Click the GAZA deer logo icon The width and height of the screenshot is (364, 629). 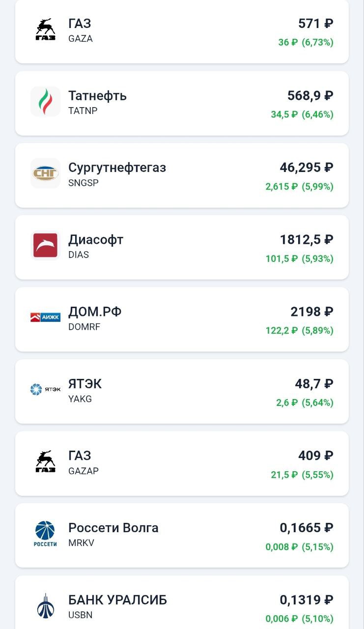coord(45,29)
